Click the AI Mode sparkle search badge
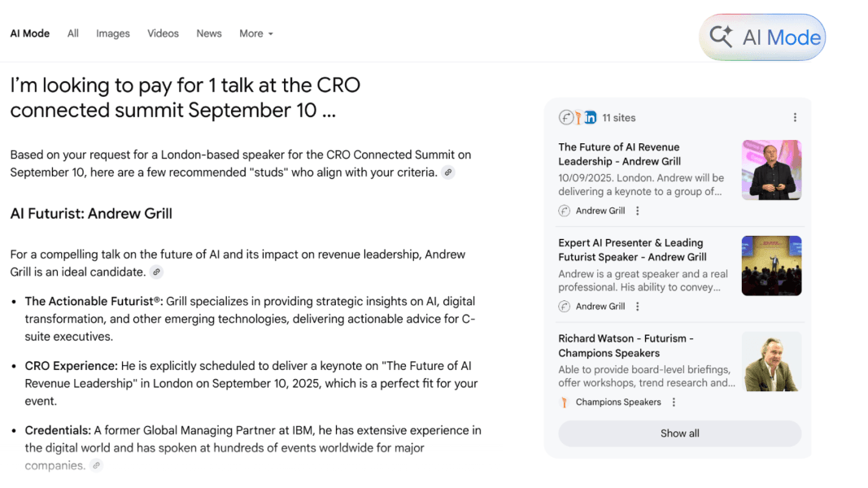This screenshot has width=868, height=488. point(762,37)
